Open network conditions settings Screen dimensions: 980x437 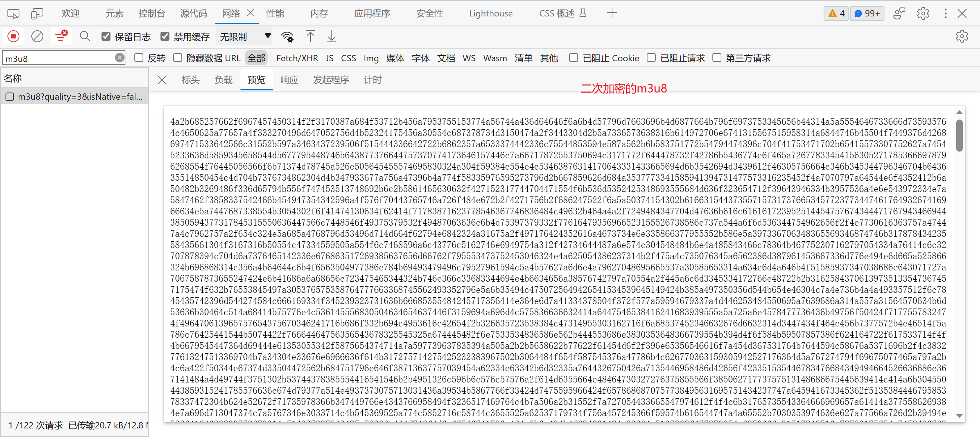tap(287, 36)
